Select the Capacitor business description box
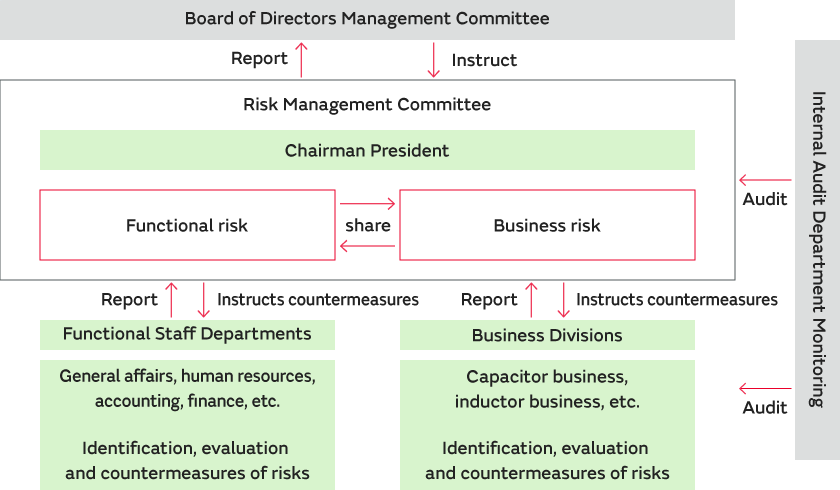Viewport: 840px width, 490px height. tap(547, 424)
